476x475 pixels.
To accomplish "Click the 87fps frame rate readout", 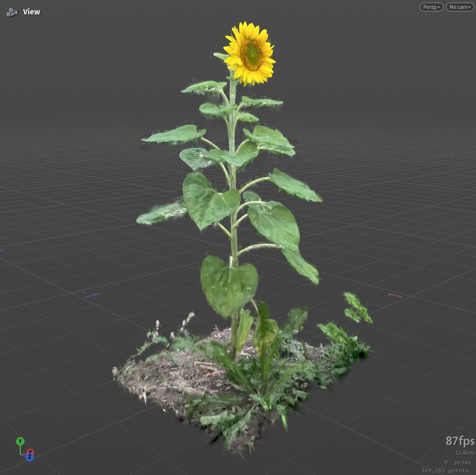I will 460,441.
